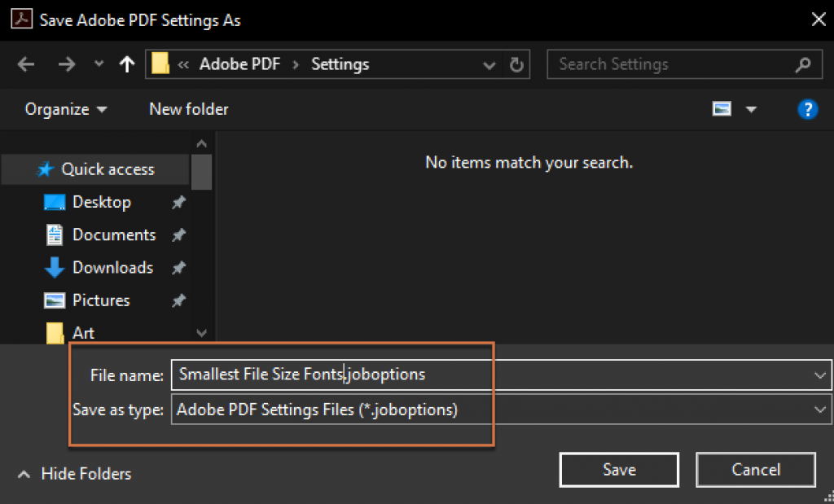The image size is (834, 504).
Task: Click the folder icon in address bar
Action: (x=160, y=64)
